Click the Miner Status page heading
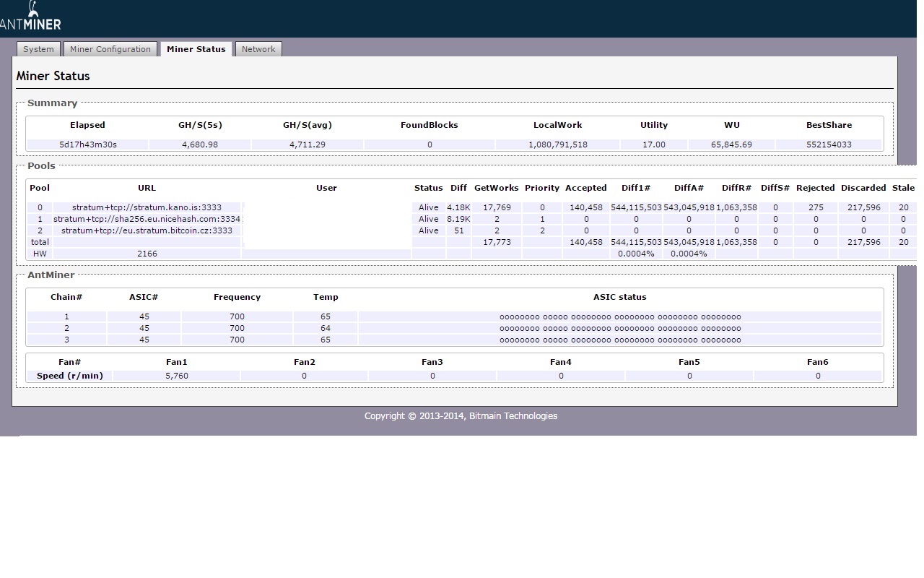The width and height of the screenshot is (924, 578). click(53, 76)
